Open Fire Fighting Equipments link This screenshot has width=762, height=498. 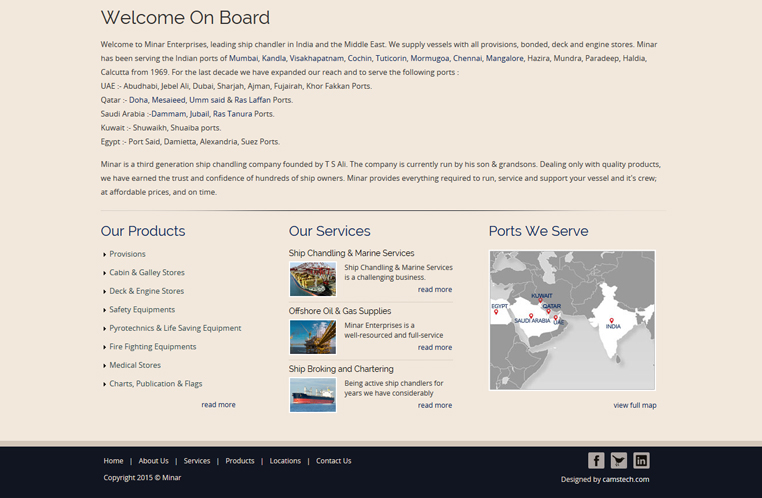[153, 346]
